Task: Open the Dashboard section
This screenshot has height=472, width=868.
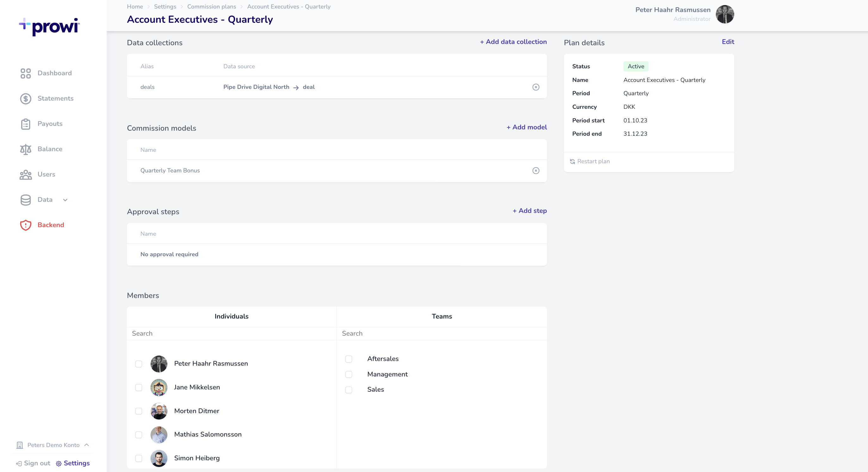Action: point(55,73)
